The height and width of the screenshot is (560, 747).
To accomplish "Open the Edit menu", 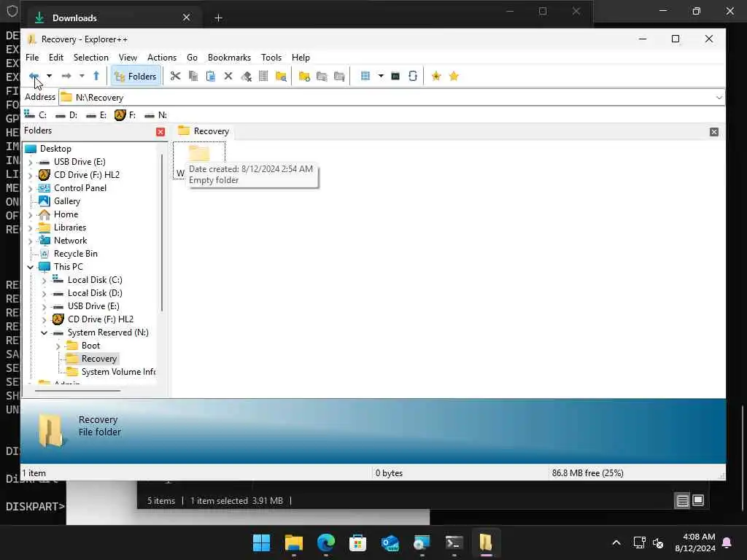I will coord(55,57).
